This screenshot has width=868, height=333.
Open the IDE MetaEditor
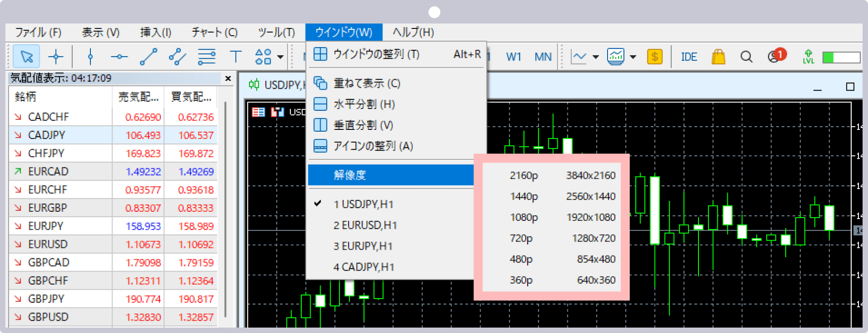689,57
